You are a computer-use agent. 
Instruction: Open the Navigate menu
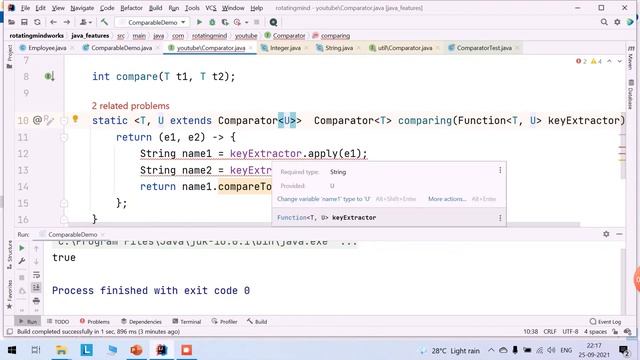82,8
